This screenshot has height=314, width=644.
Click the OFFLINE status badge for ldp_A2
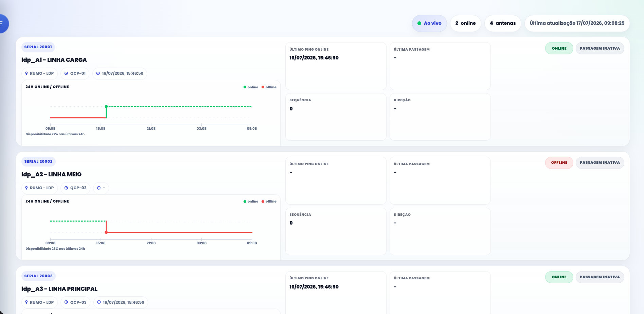[559, 163]
